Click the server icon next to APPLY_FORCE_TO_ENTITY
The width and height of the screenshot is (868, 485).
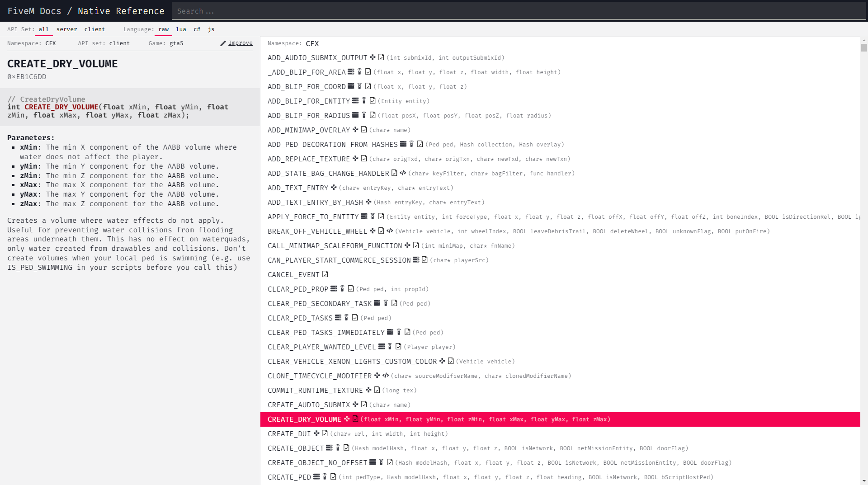(364, 217)
